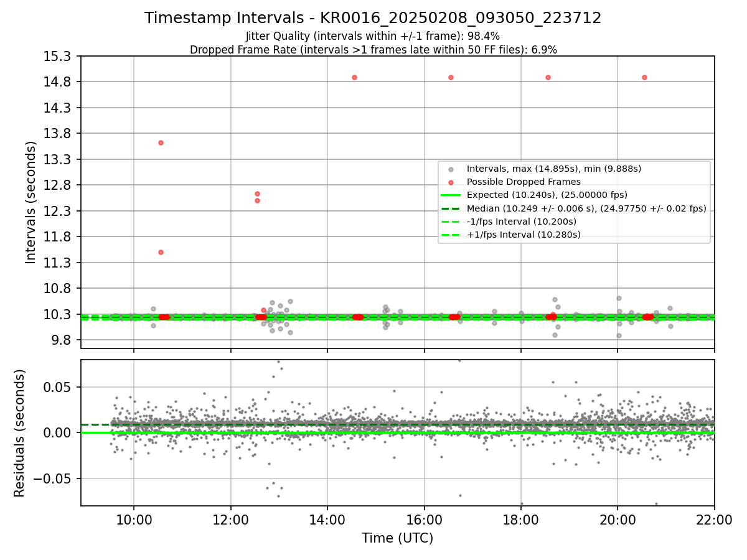Pick the 14.9-second red point near 18:30
This screenshot has width=747, height=560.
pyautogui.click(x=548, y=77)
